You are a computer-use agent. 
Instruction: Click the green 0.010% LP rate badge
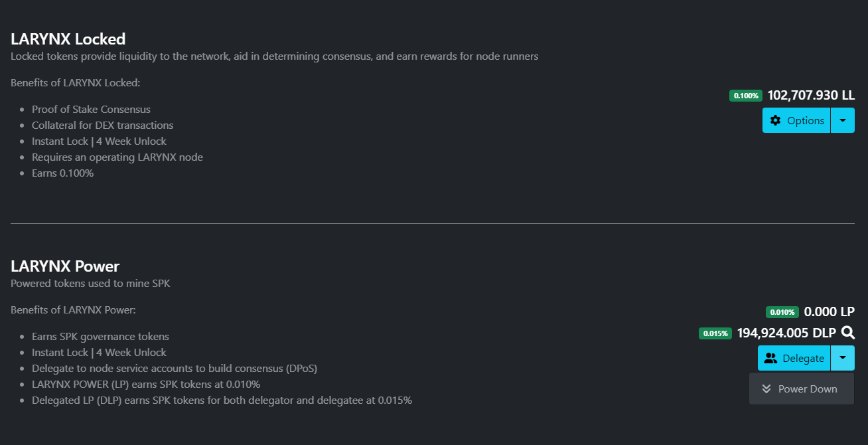click(x=782, y=312)
